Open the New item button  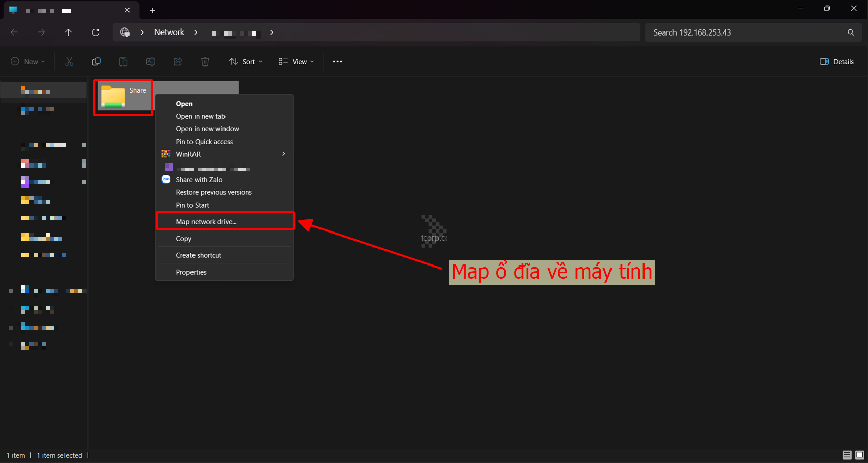[28, 62]
